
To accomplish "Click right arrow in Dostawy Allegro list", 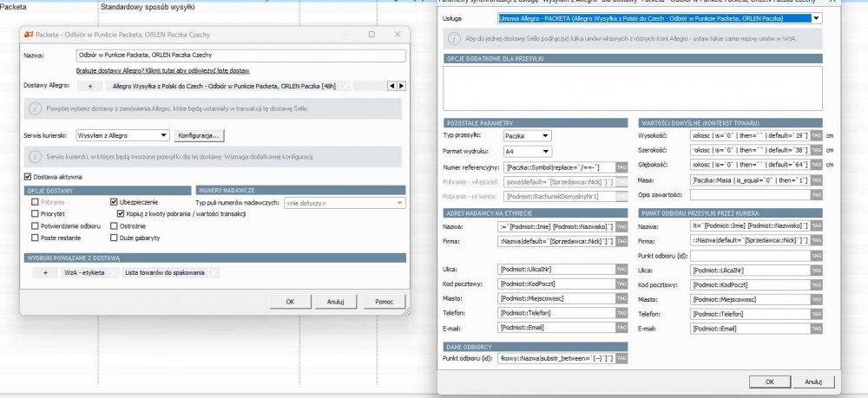I will pyautogui.click(x=401, y=86).
